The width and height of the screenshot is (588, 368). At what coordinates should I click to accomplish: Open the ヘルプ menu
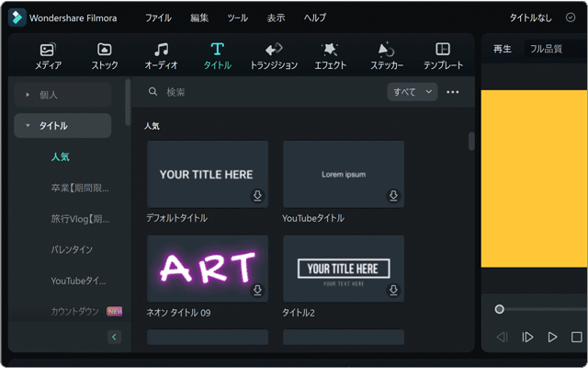pos(314,17)
